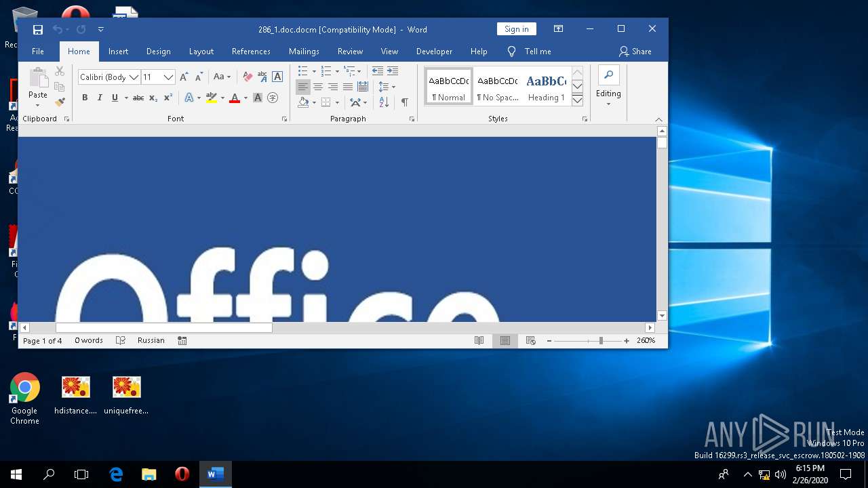Apply Numbering list format
The height and width of the screenshot is (488, 868).
click(326, 71)
